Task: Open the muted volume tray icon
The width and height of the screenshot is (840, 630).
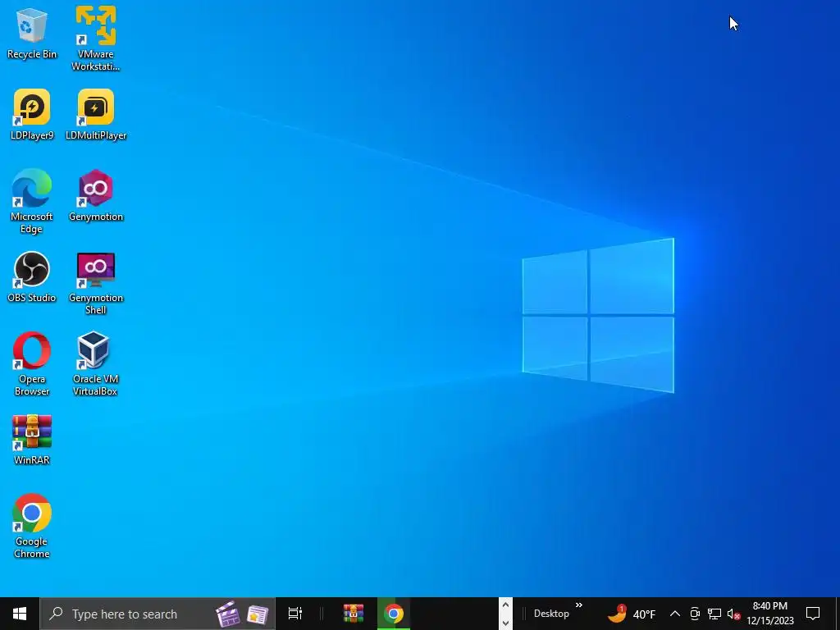Action: point(733,614)
